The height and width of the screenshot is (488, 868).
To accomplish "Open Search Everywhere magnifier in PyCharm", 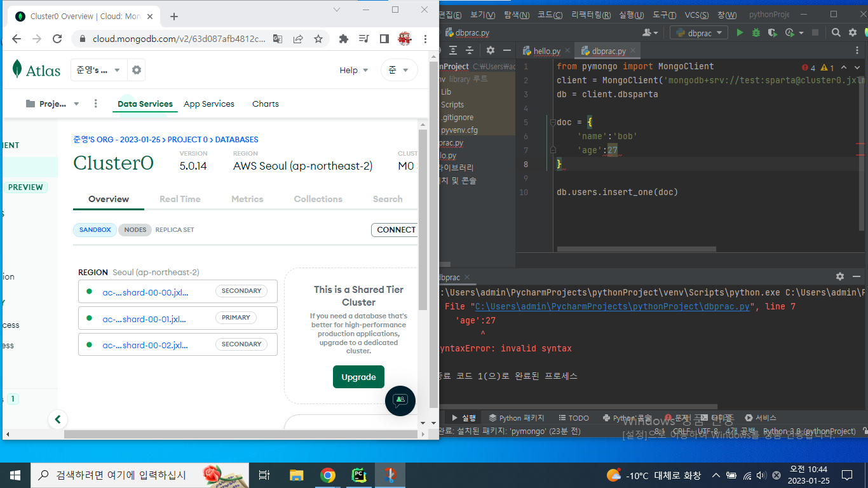I will tap(836, 32).
